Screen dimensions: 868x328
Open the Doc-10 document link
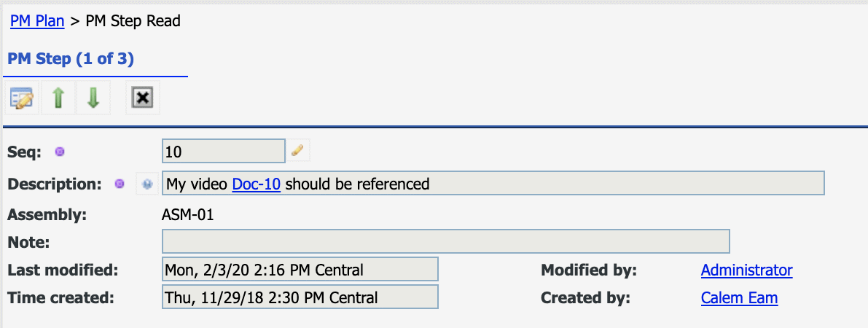coord(257,184)
